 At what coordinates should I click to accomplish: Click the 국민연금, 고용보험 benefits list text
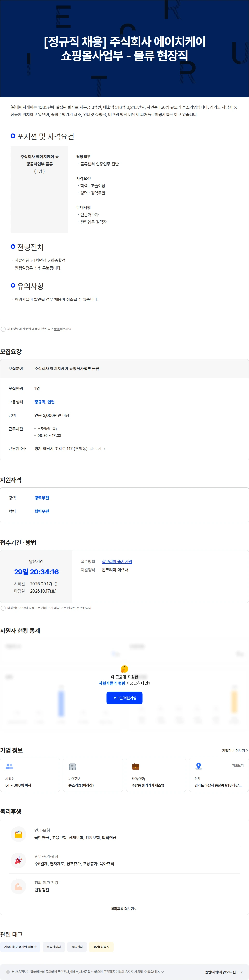75,838
